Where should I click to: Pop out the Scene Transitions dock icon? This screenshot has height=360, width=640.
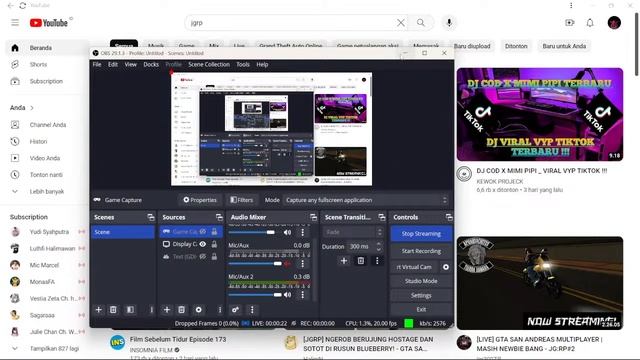coord(382,217)
